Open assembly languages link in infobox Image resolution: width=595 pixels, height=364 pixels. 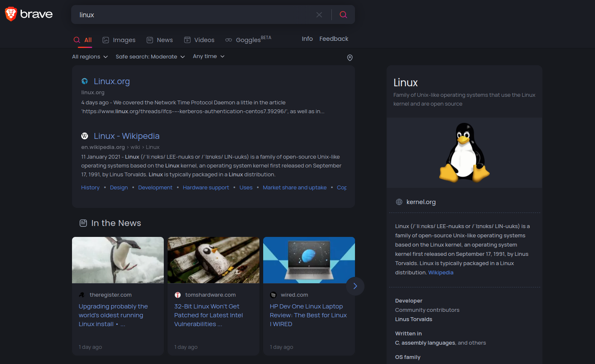coord(428,343)
